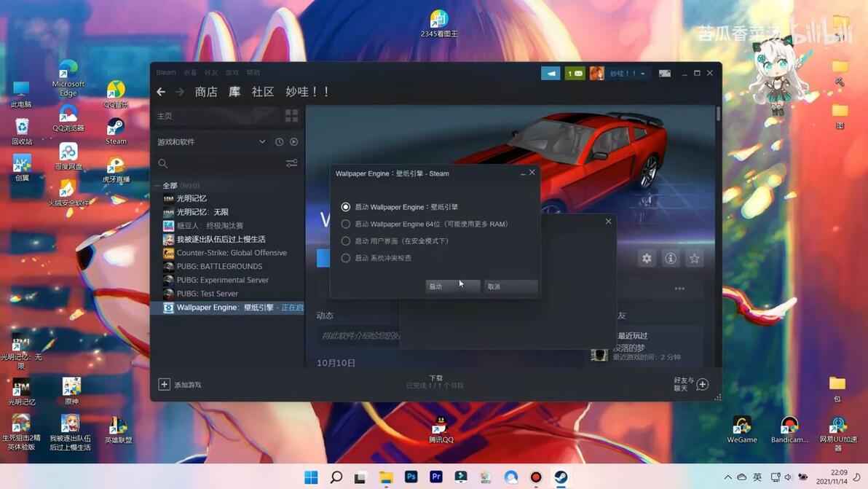The width and height of the screenshot is (868, 489).
Task: Close the Wallpaper Engine launch dialog
Action: (532, 173)
